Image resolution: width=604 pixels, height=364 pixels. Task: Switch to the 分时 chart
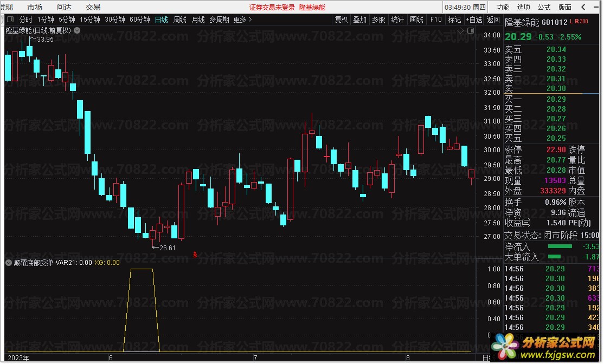click(26, 19)
